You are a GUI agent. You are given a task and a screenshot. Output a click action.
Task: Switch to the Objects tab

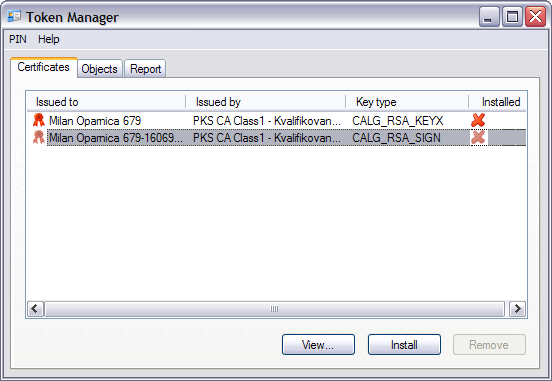click(x=100, y=69)
